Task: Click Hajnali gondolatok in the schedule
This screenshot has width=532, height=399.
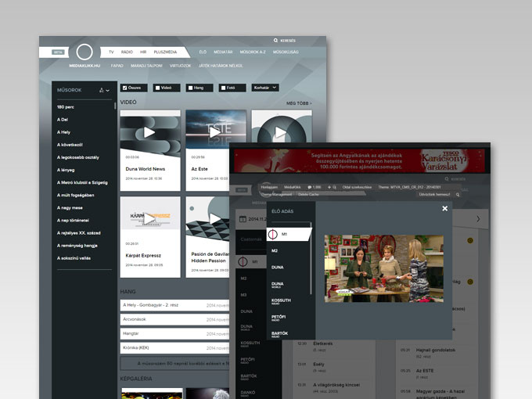Action: click(436, 350)
